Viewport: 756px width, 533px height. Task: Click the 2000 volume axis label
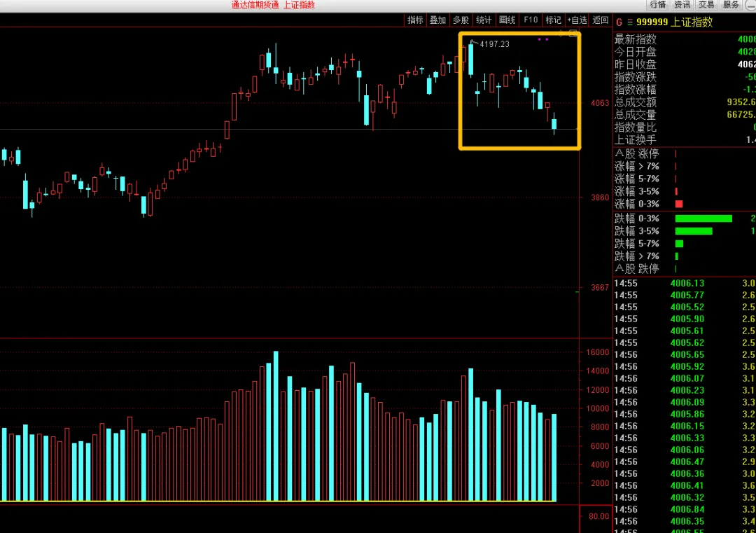[600, 483]
